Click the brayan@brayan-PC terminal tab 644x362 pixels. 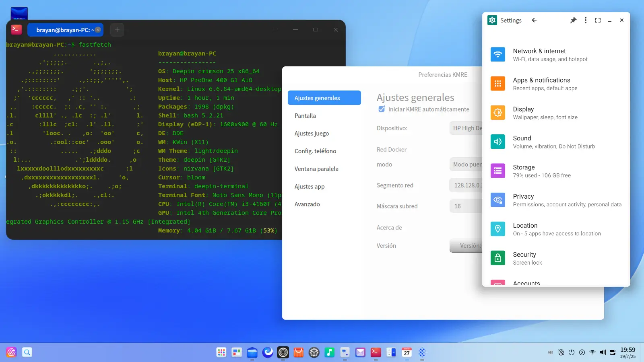tap(65, 30)
